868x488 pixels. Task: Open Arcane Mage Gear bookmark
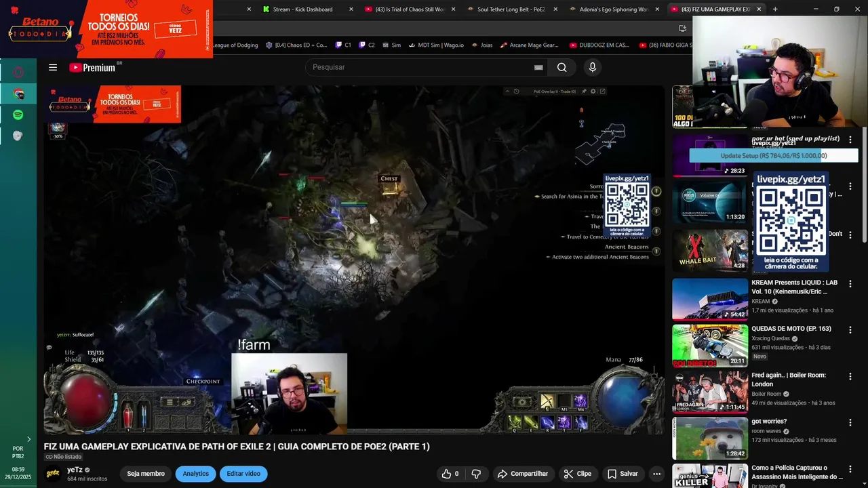point(529,45)
